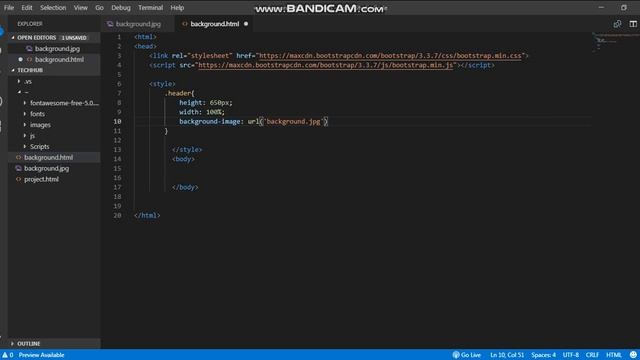Switch to the background.html editor tab
The height and width of the screenshot is (360, 640).
(x=215, y=24)
